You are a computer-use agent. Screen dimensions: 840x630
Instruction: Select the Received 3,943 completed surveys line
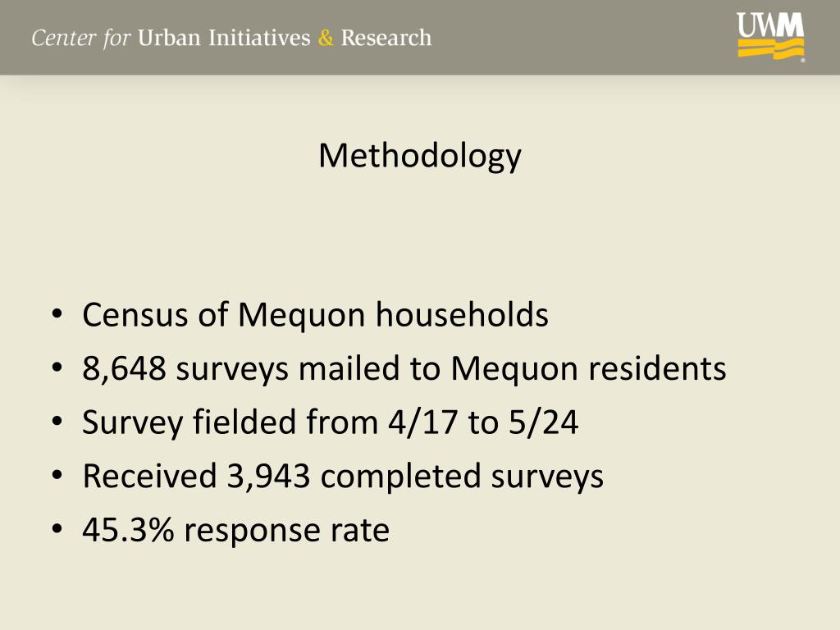tap(343, 477)
